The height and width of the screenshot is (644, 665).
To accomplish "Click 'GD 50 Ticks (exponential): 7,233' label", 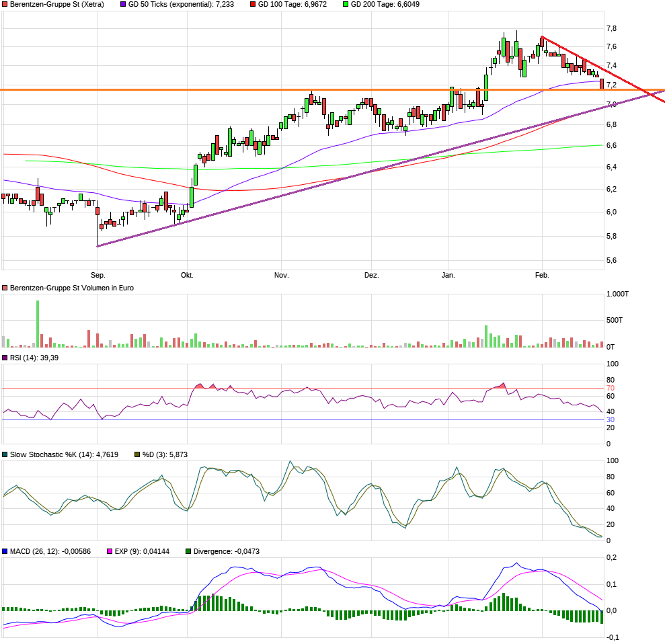I will [x=181, y=4].
